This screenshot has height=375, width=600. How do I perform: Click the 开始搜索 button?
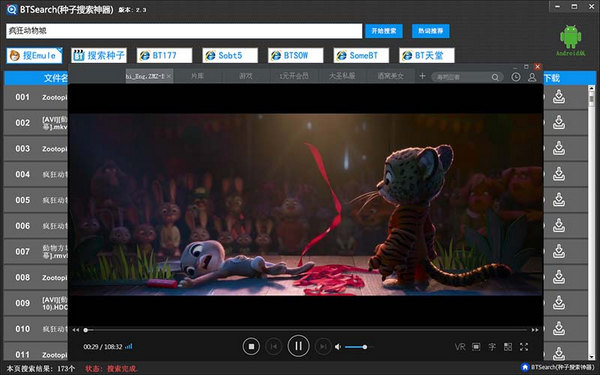(383, 31)
